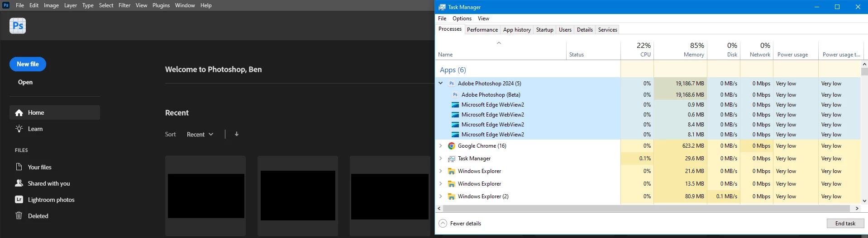Click the End task button

[845, 224]
